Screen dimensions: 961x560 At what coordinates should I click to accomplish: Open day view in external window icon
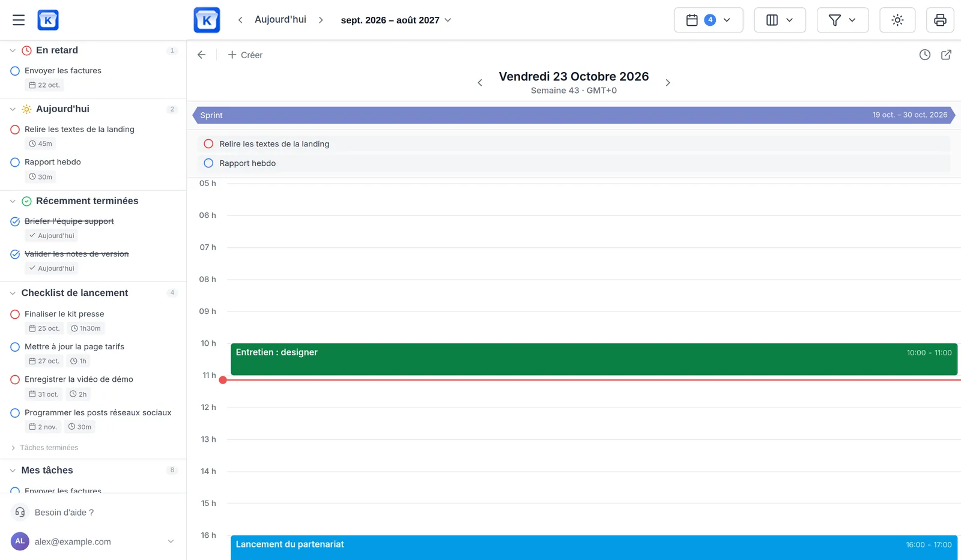[946, 55]
